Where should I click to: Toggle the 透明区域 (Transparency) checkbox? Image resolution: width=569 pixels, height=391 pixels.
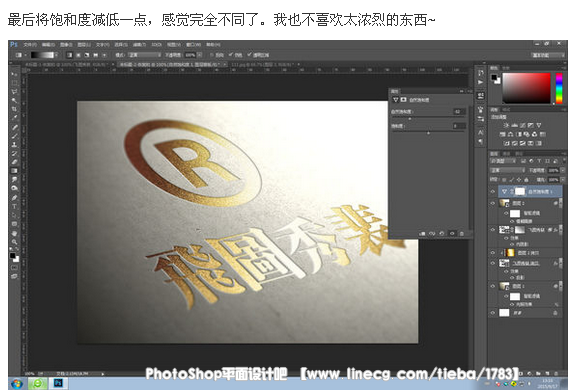tap(249, 55)
